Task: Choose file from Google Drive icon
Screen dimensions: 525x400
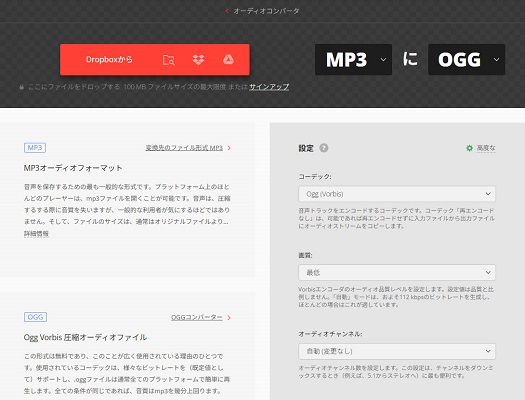Action: (228, 60)
